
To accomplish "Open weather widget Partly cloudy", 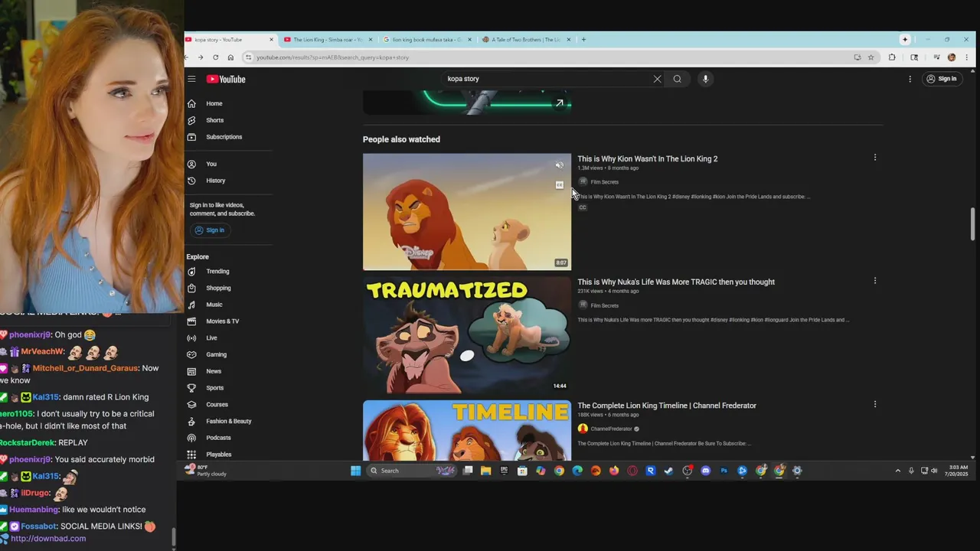I will 207,471.
